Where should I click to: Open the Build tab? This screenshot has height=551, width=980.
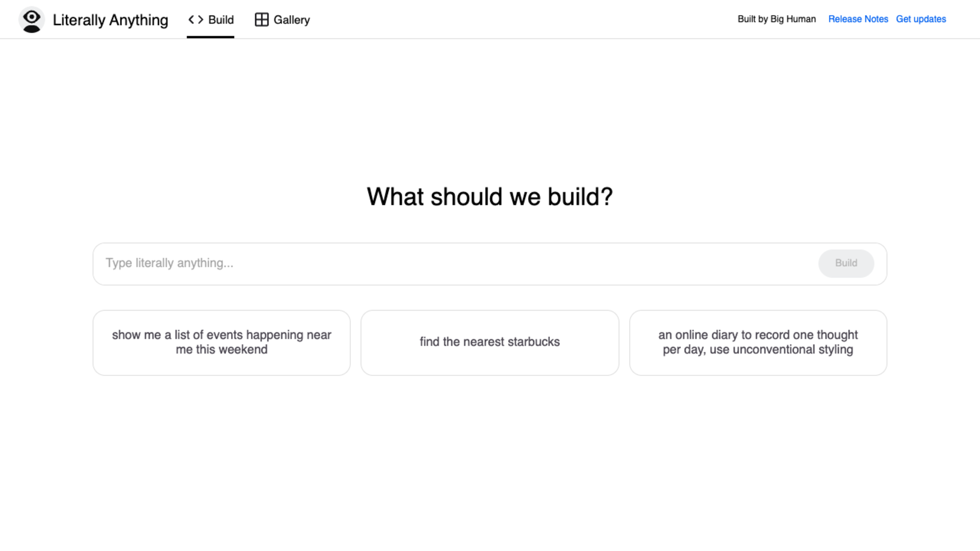click(x=221, y=20)
